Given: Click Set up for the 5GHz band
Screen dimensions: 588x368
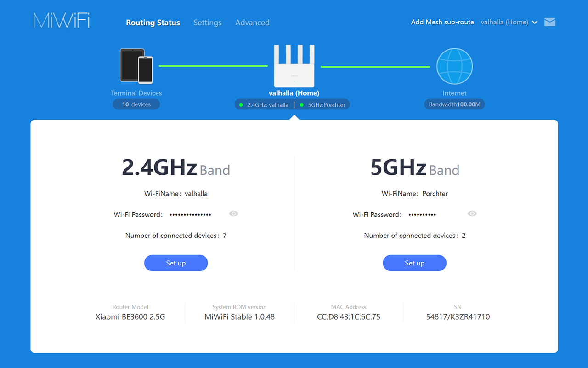Looking at the screenshot, I should (414, 263).
